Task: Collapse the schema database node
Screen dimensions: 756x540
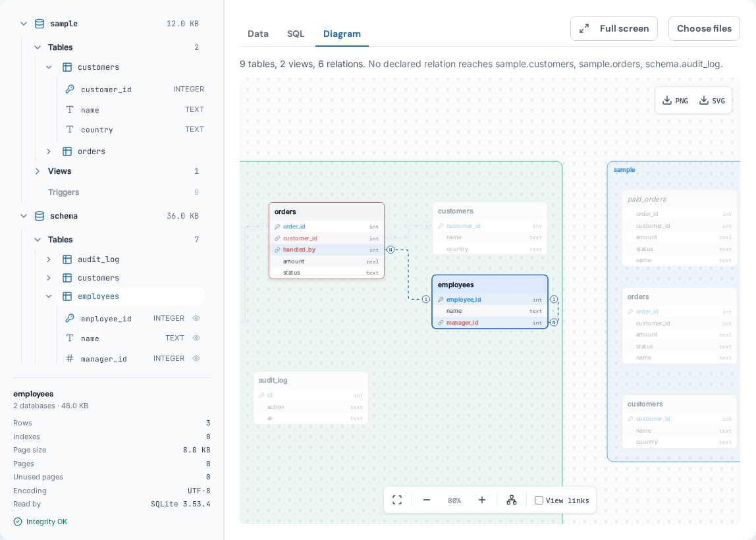Action: tap(24, 216)
